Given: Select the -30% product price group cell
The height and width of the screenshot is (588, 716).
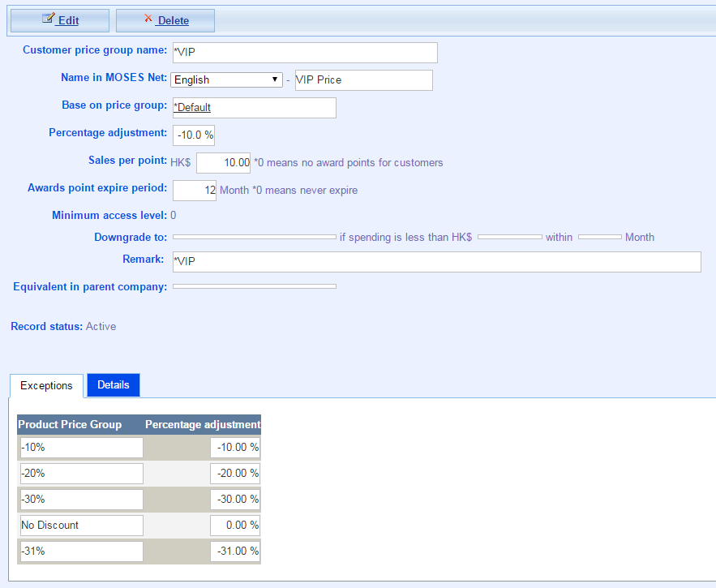Looking at the screenshot, I should coord(82,500).
